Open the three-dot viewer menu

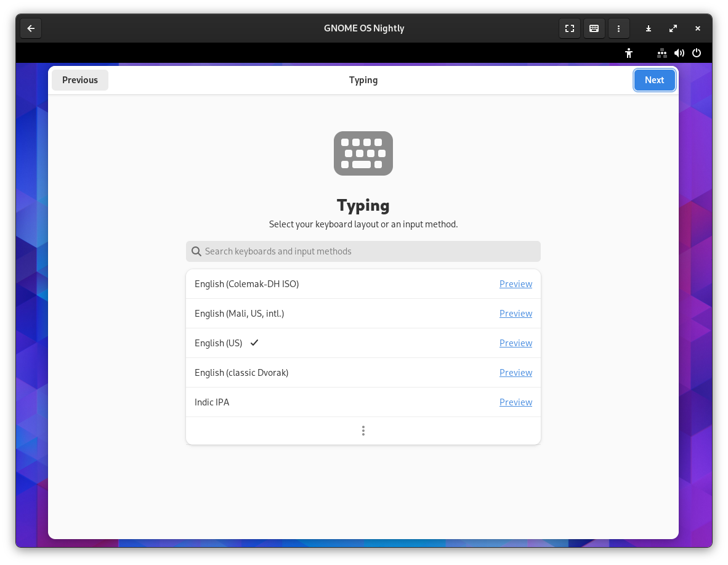(x=618, y=28)
